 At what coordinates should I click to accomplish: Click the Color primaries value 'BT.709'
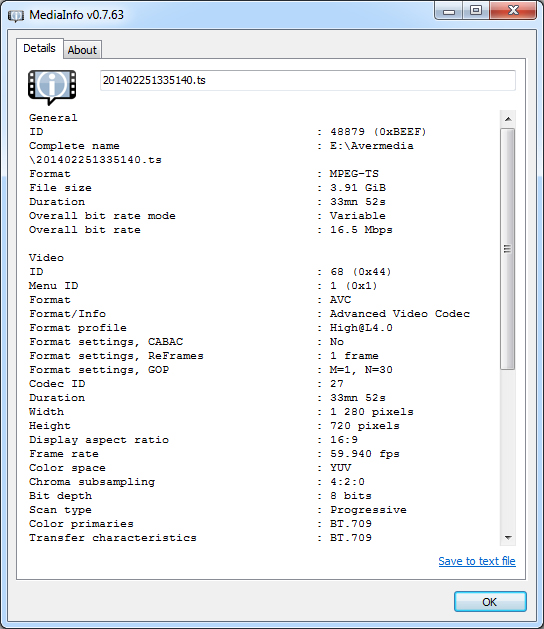(351, 524)
